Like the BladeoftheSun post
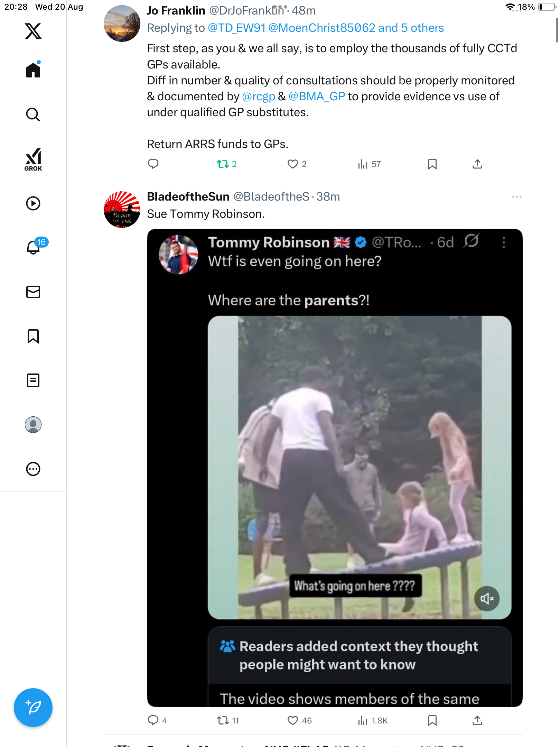This screenshot has width=560, height=747. point(293,720)
